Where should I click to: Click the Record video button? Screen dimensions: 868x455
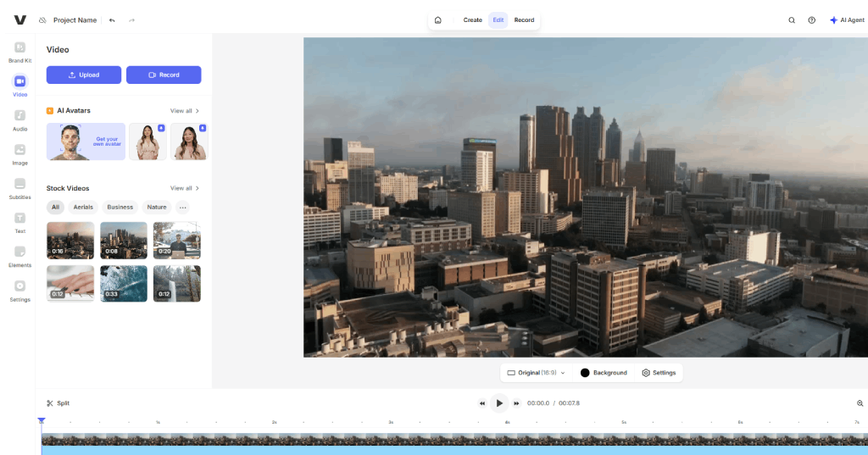pos(164,75)
